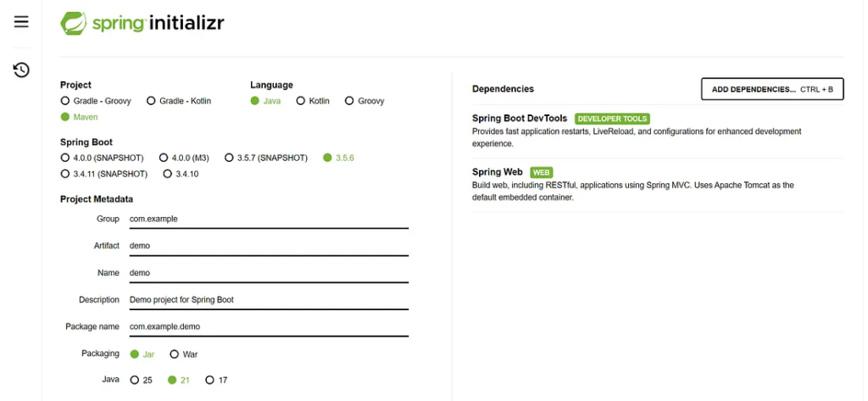Focus the Artifact text field
The width and height of the screenshot is (868, 401).
tap(268, 246)
